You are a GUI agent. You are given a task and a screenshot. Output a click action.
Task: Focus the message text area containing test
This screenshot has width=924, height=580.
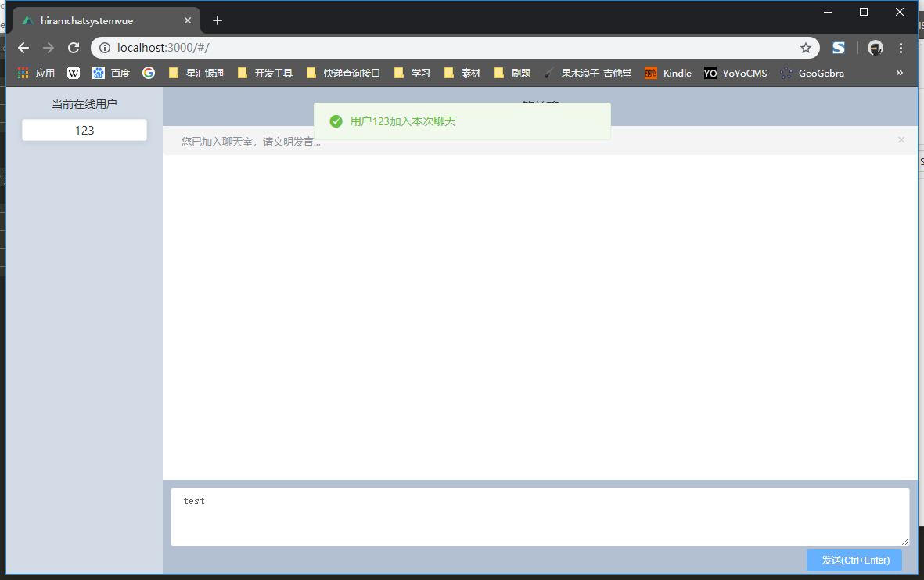point(540,517)
